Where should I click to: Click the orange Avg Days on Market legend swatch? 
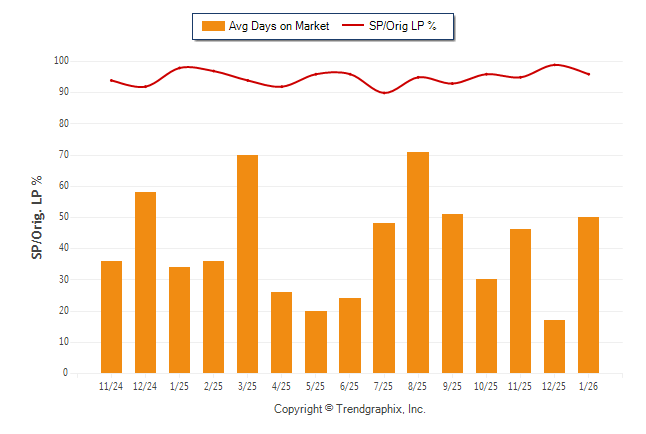(213, 26)
